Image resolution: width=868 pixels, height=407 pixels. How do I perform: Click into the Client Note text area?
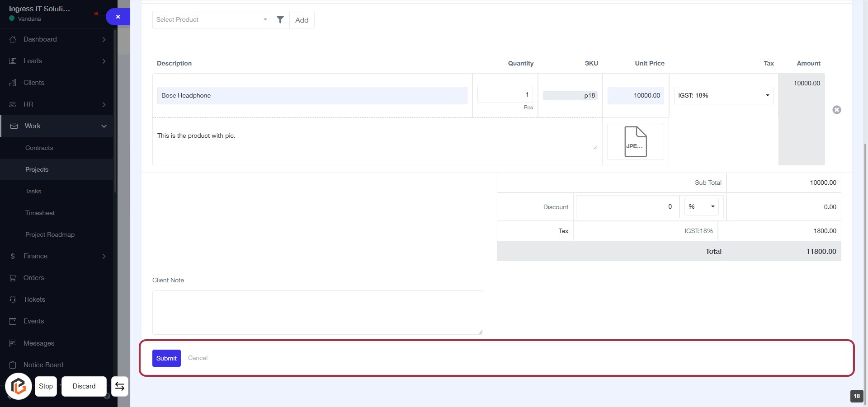click(317, 312)
